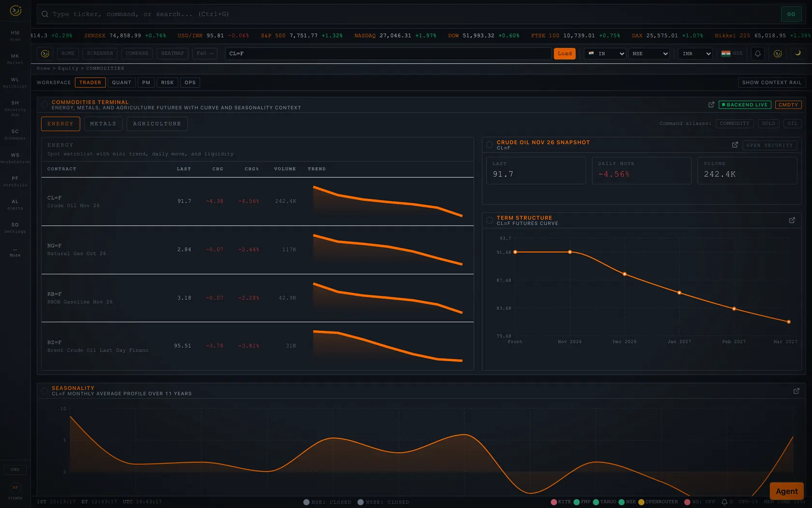812x508 pixels.
Task: Pop out the Seasonality panel
Action: (797, 391)
